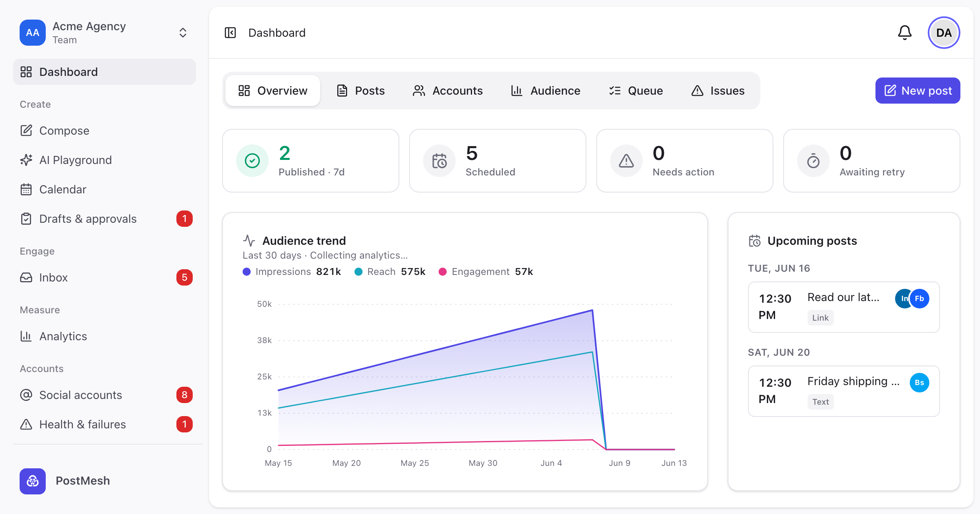The width and height of the screenshot is (980, 514).
Task: Click the Engagement pink legend dot
Action: coord(443,272)
